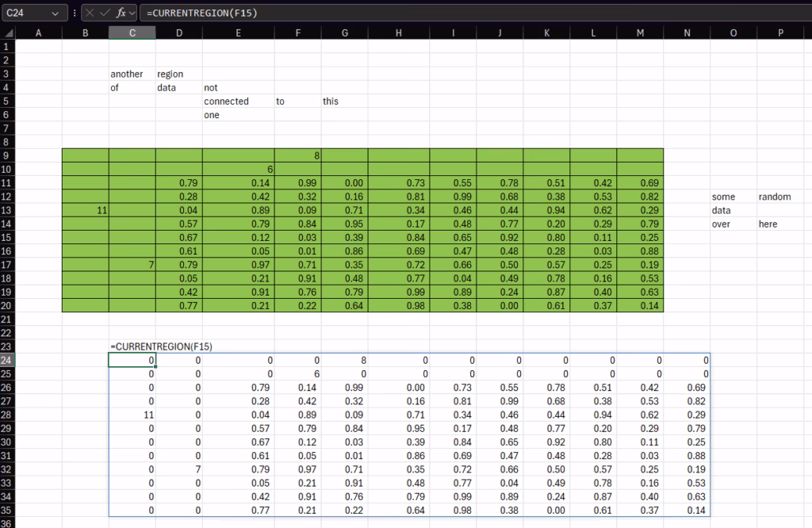Cancel formula entry with the X icon
812x528 pixels.
tap(90, 13)
